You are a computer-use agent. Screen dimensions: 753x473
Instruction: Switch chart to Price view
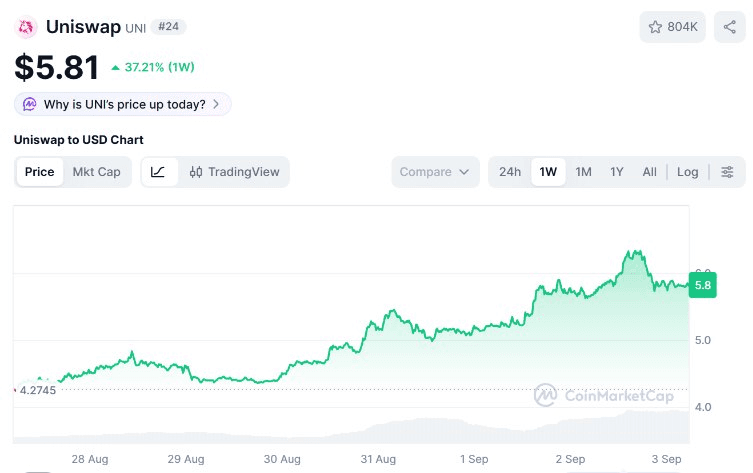coord(39,172)
